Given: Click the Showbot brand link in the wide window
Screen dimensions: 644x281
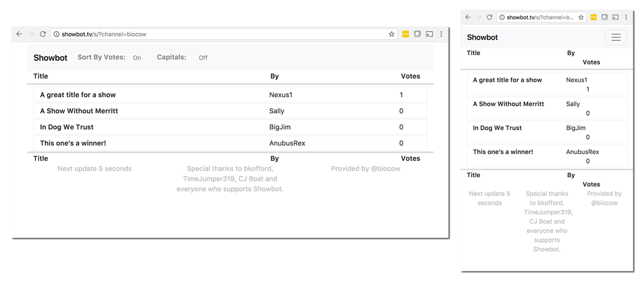Looking at the screenshot, I should (x=50, y=57).
